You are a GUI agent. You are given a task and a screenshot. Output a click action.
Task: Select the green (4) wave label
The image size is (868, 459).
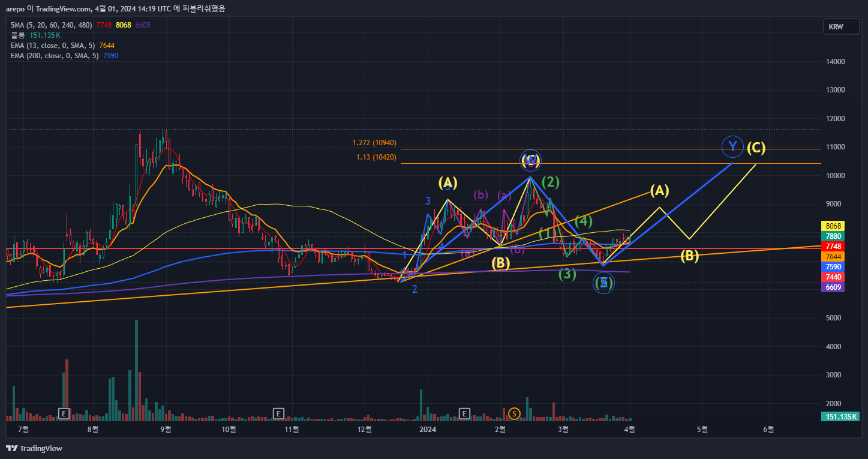(584, 221)
